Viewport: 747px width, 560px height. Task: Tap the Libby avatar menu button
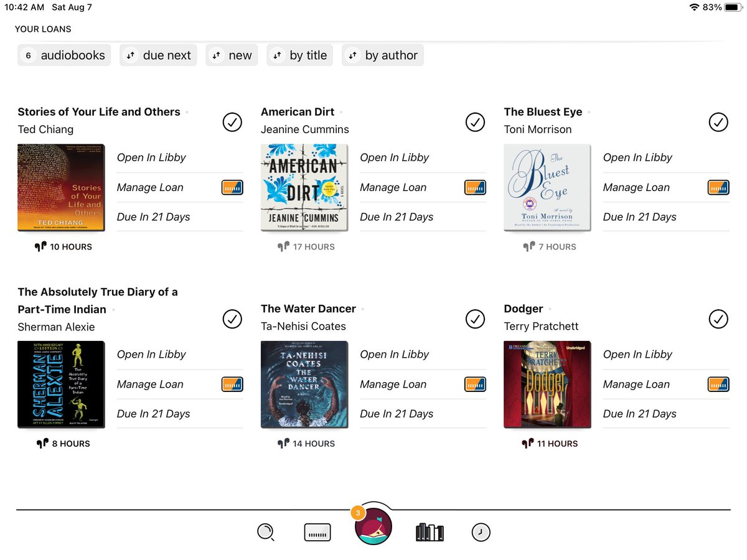(x=373, y=526)
